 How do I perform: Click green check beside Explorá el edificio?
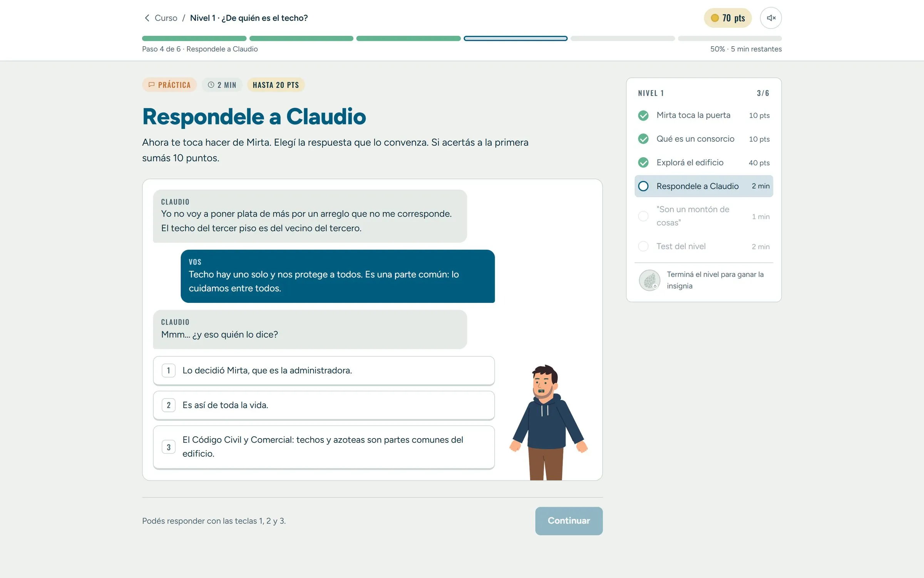tap(643, 163)
